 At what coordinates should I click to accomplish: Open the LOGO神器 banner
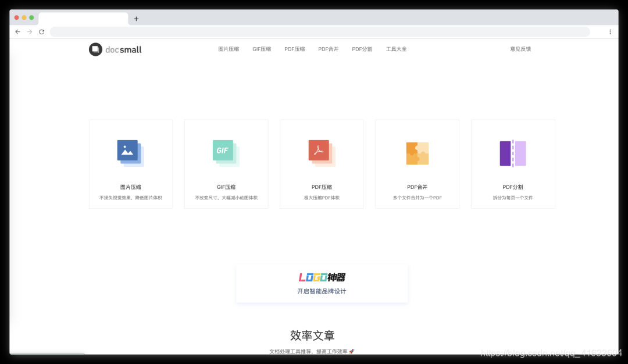pyautogui.click(x=322, y=283)
